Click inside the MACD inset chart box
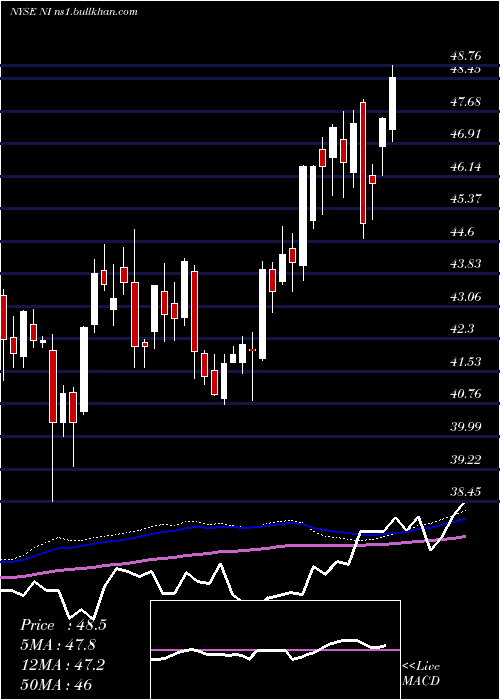This screenshot has width=500, height=700. coord(275,650)
